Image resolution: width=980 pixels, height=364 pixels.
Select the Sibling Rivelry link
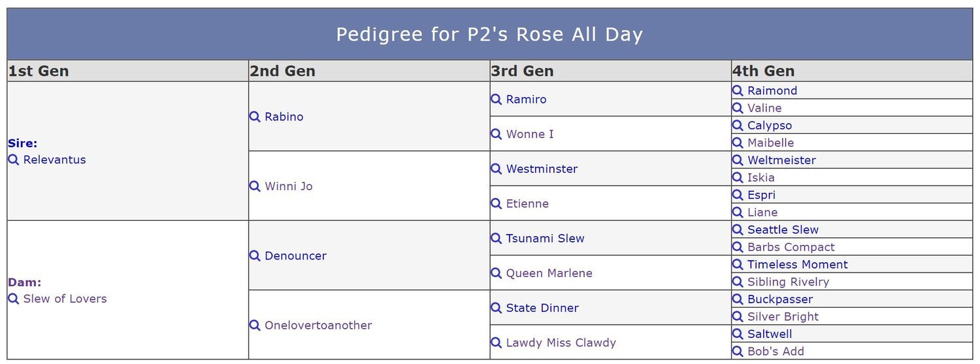pyautogui.click(x=788, y=282)
